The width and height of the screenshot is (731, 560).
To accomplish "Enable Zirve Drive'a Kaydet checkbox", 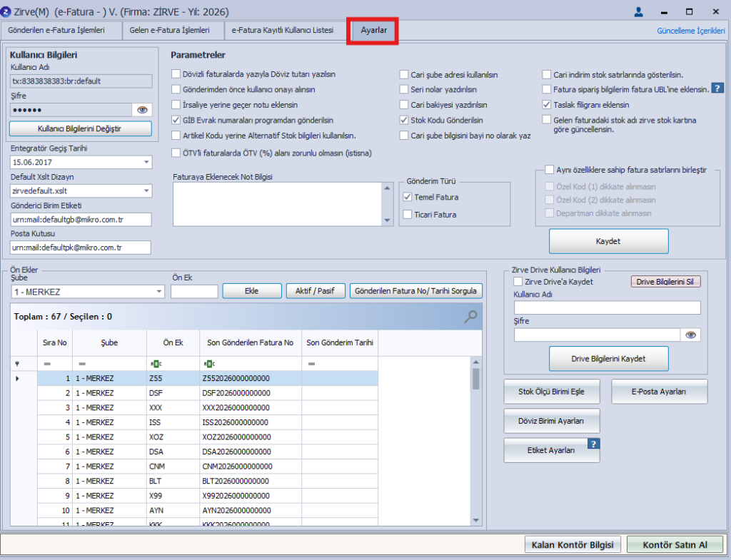I will point(518,281).
